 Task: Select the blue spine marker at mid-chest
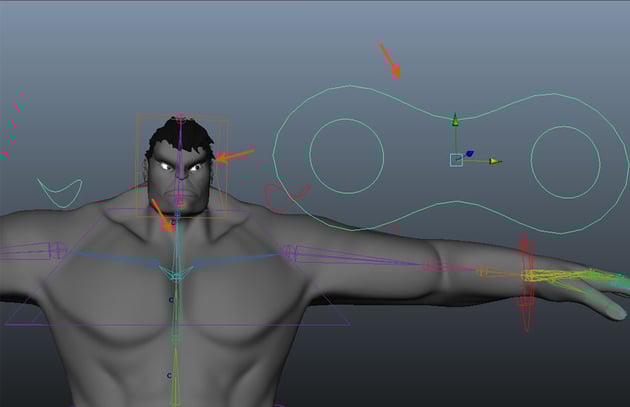[171, 300]
